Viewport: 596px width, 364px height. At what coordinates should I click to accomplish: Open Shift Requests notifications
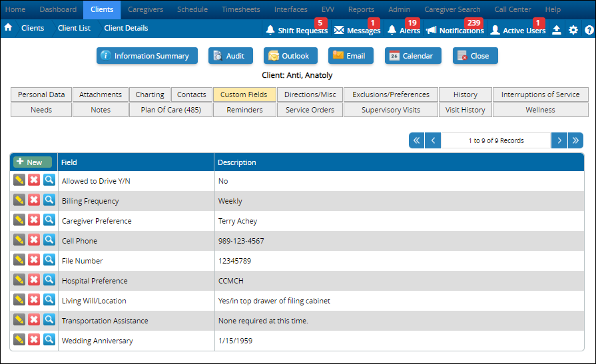pos(296,30)
